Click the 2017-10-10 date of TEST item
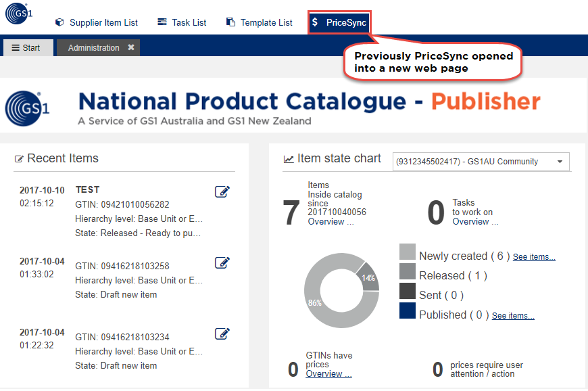The width and height of the screenshot is (588, 391). point(42,190)
